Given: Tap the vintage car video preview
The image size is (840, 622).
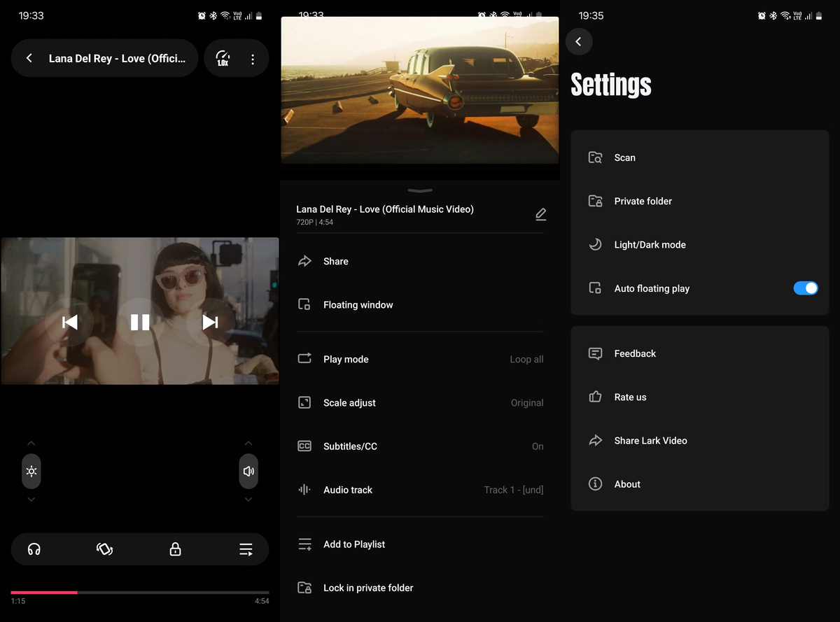Looking at the screenshot, I should tap(420, 90).
